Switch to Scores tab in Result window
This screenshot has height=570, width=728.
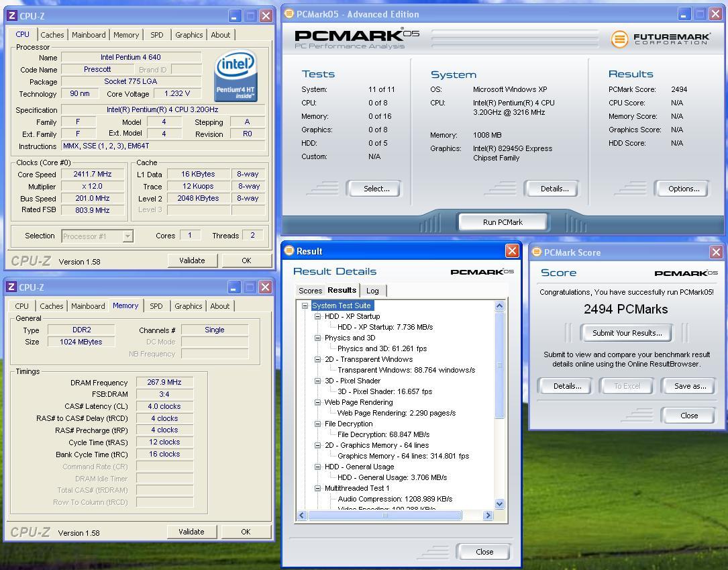310,291
